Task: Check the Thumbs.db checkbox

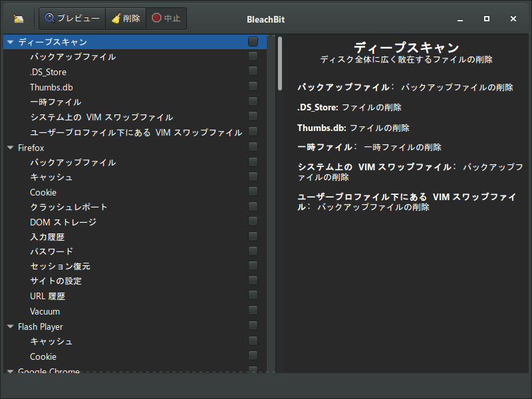Action: coord(253,86)
